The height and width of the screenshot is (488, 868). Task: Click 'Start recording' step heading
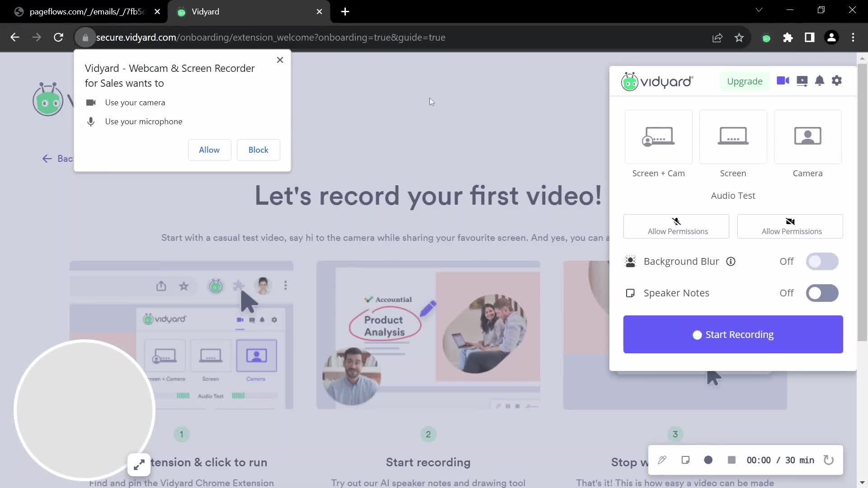click(428, 462)
